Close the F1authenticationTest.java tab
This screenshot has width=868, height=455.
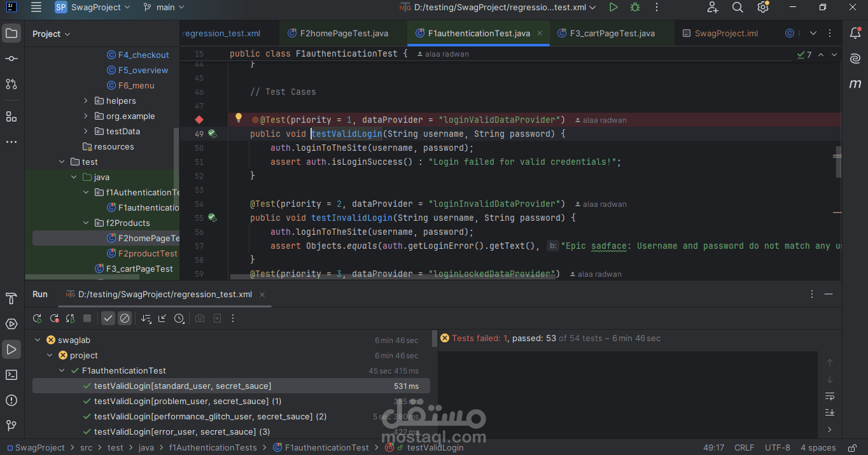tap(540, 33)
